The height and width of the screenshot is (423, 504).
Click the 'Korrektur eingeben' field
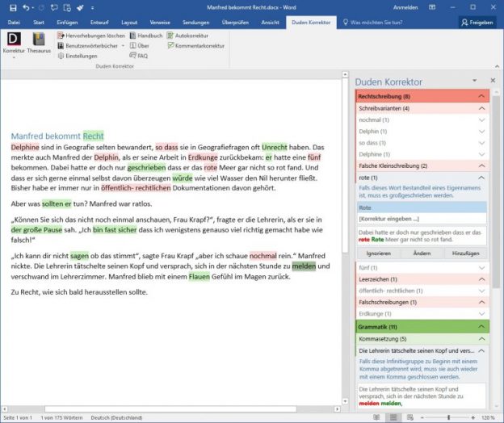click(422, 219)
